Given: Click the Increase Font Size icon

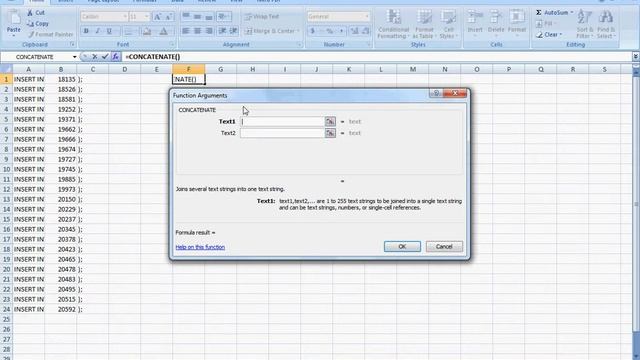Looking at the screenshot, I should (x=157, y=17).
